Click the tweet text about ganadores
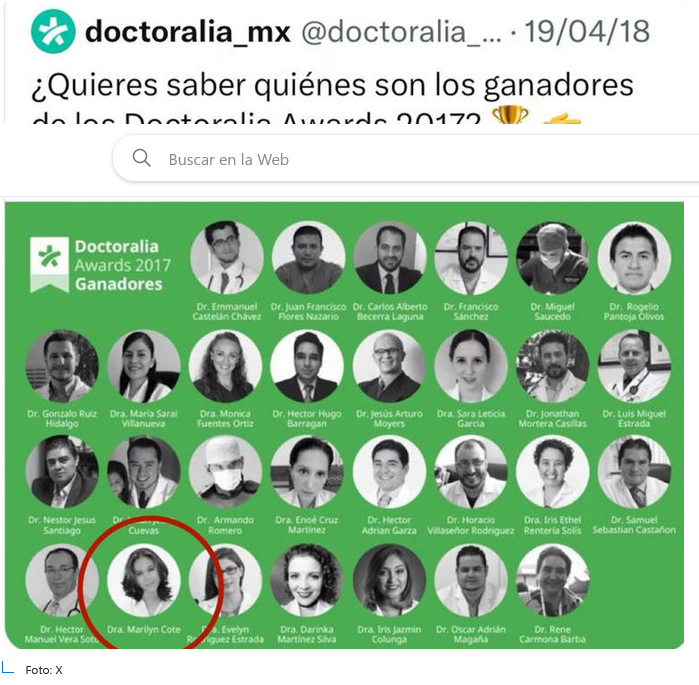This screenshot has height=685, width=699. 333,98
